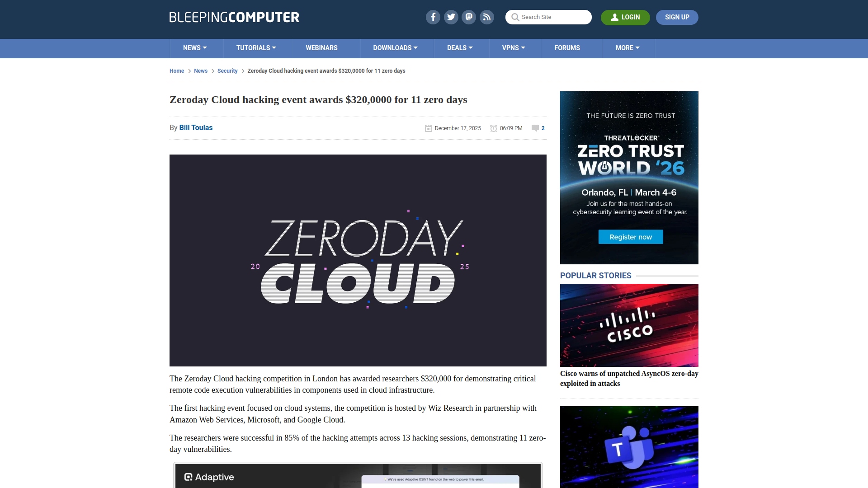Open the RSS feed icon
The width and height of the screenshot is (868, 488).
pos(487,17)
